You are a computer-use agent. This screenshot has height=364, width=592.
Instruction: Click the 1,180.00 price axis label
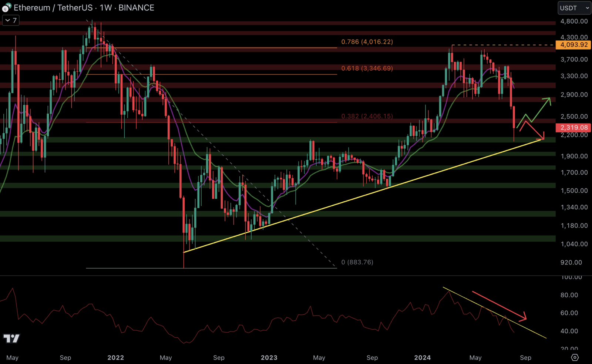tap(574, 226)
